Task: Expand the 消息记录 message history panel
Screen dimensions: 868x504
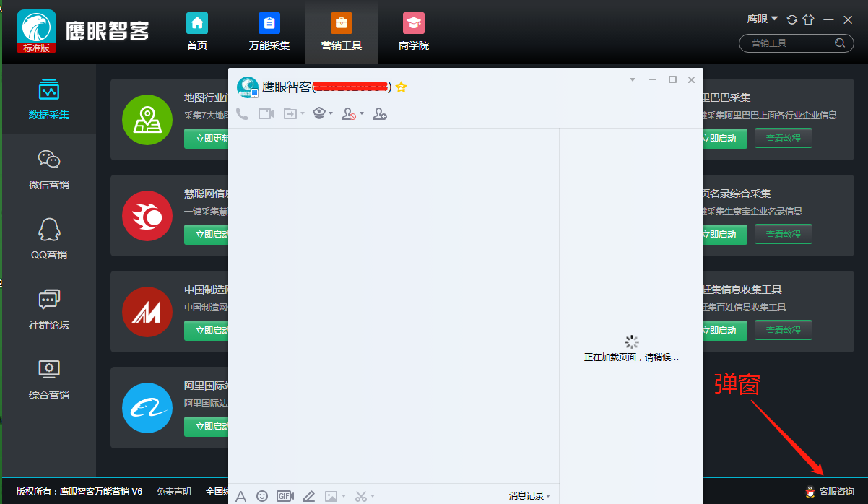Action: tap(531, 495)
